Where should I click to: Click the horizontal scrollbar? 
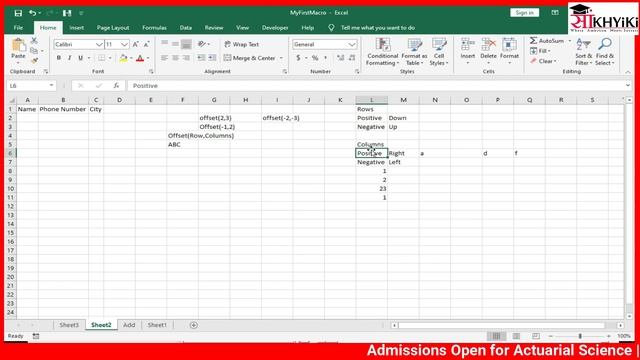point(501,325)
